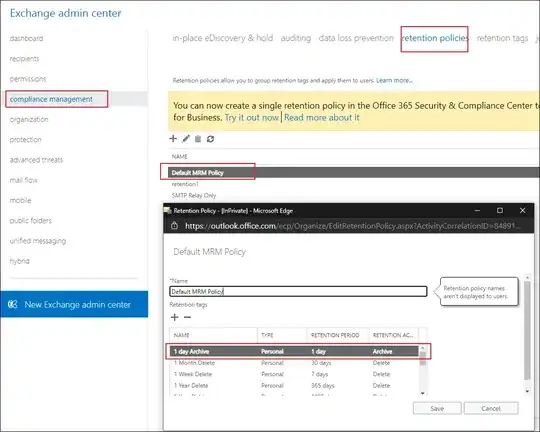
Task: Open the organization section
Action: (x=29, y=120)
